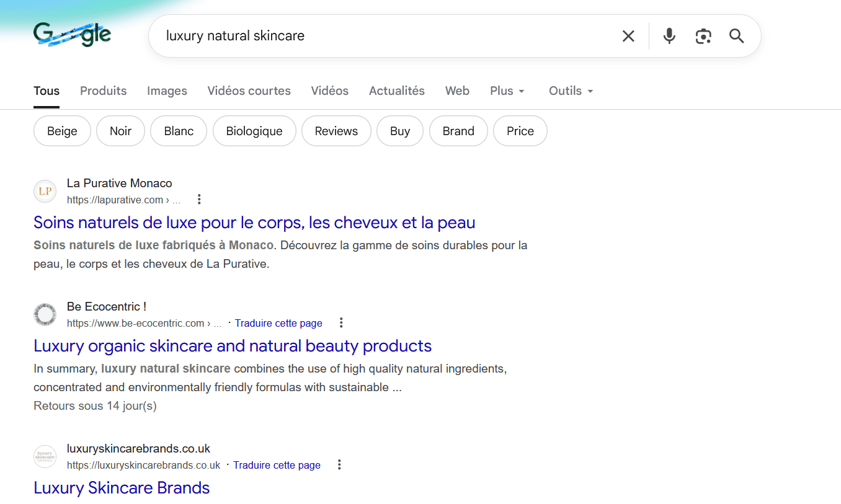Screen dimensions: 841x504
Task: Translate the luxuryskincarebrands.co.uk page
Action: tap(277, 465)
